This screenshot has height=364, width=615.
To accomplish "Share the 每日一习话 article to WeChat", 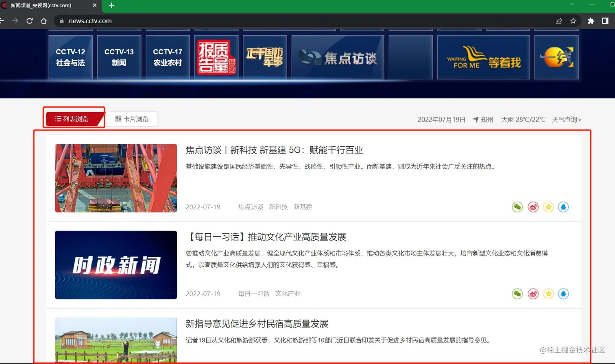I will point(517,294).
